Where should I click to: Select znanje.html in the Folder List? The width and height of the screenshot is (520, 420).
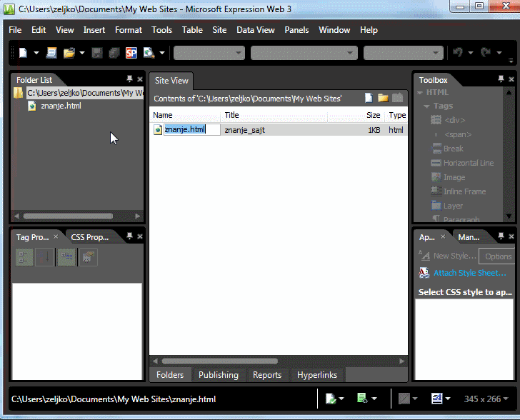(x=61, y=106)
